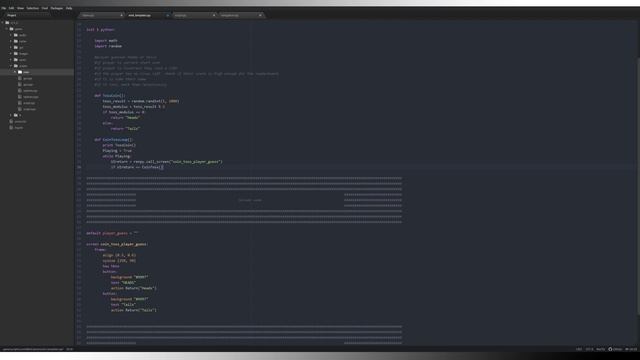Select the Project panel tab

12,16
